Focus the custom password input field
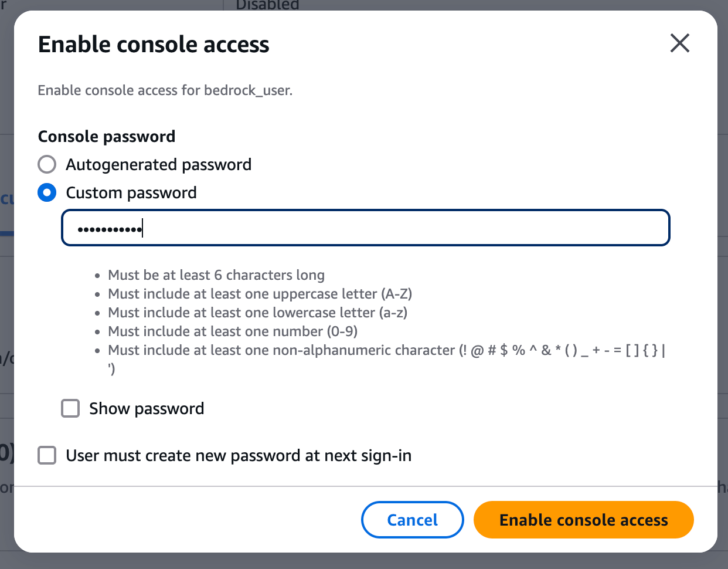728x569 pixels. pos(365,228)
